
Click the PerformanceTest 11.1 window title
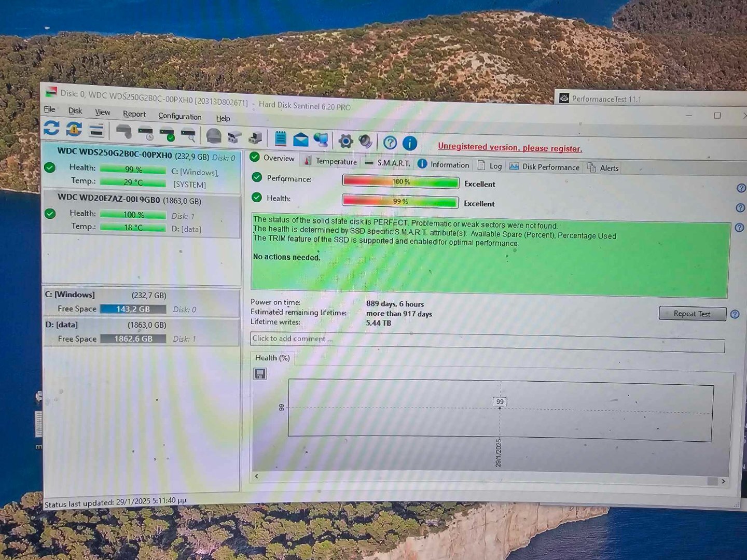[606, 99]
